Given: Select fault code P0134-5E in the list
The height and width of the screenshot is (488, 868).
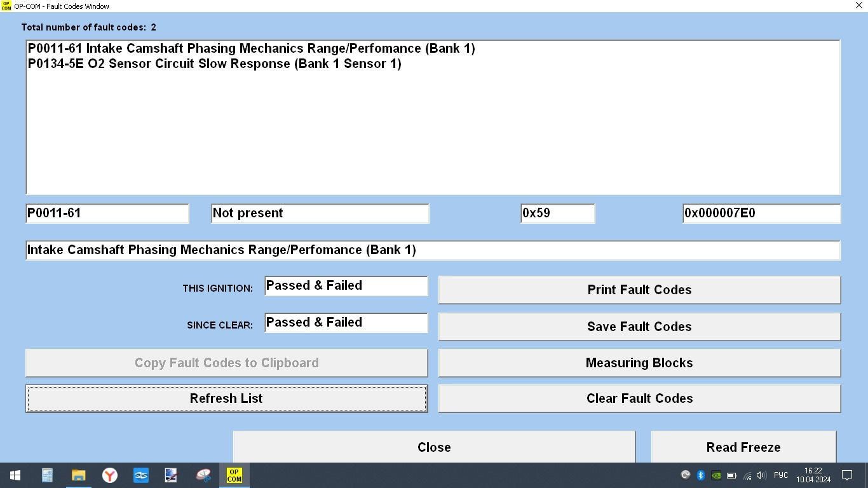Looking at the screenshot, I should tap(215, 64).
